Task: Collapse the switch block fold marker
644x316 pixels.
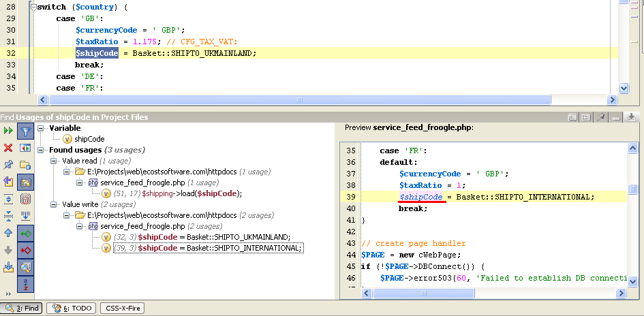Action: coord(33,7)
